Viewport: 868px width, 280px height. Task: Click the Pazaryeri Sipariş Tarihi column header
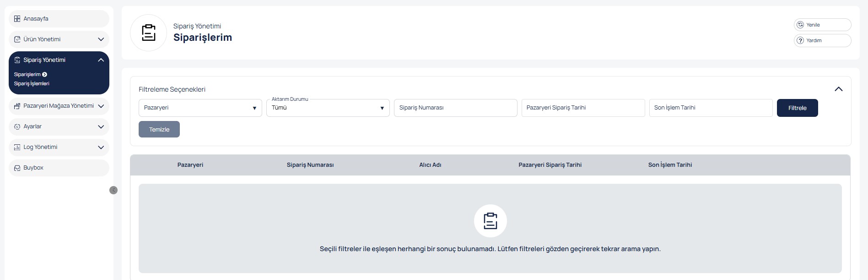point(550,165)
